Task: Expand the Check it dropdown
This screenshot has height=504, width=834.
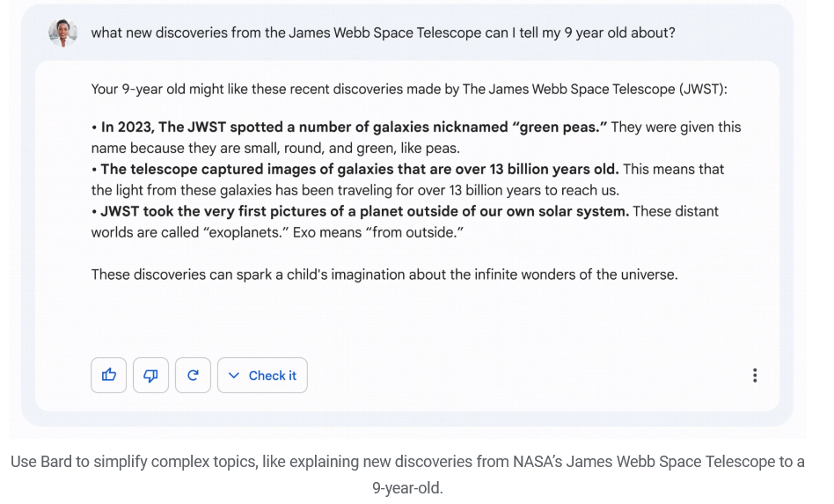Action: pyautogui.click(x=262, y=376)
